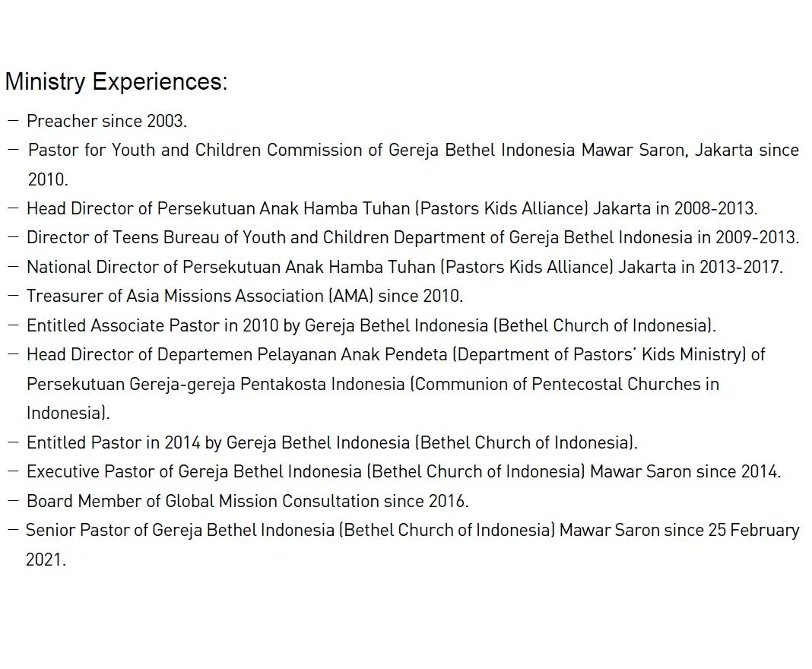Select the Preacher since 2003 line
The height and width of the screenshot is (669, 812).
pos(106,121)
